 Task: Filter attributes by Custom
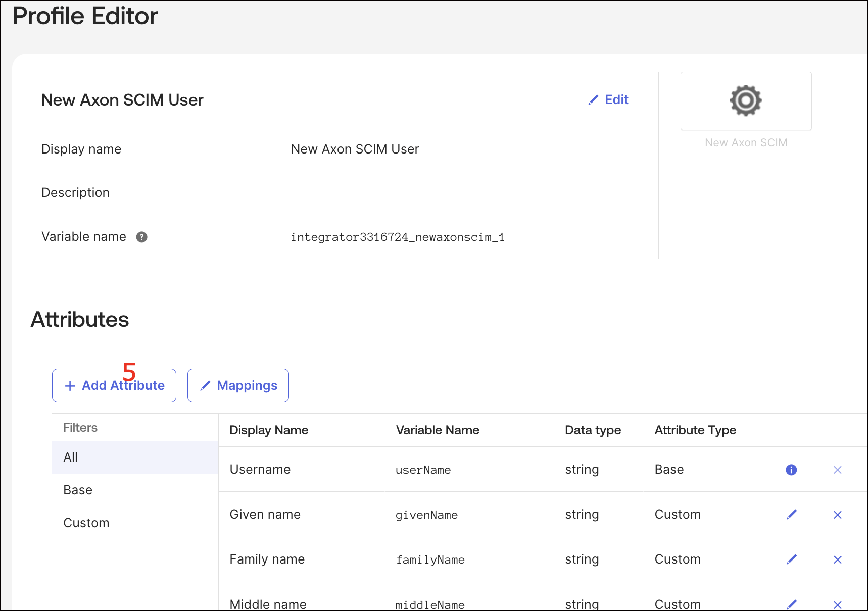[86, 523]
